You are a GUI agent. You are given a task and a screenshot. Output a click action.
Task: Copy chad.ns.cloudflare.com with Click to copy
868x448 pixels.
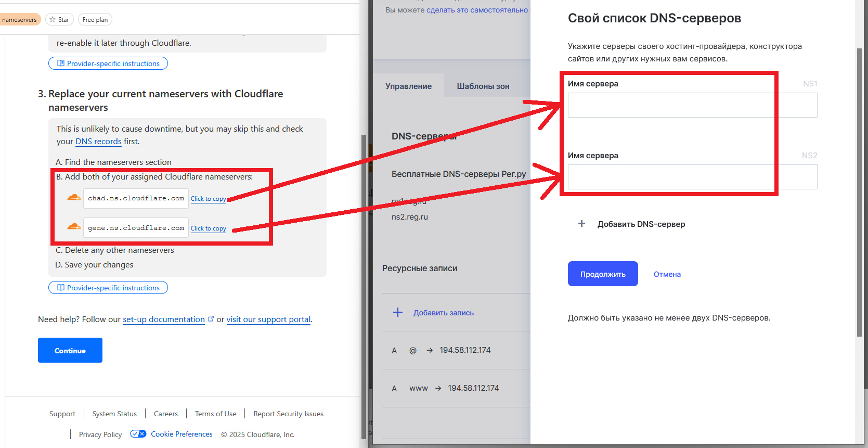tap(208, 199)
